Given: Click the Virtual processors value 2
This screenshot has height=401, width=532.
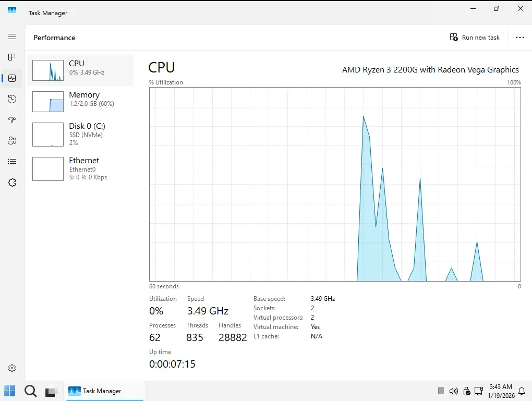Looking at the screenshot, I should tap(312, 318).
